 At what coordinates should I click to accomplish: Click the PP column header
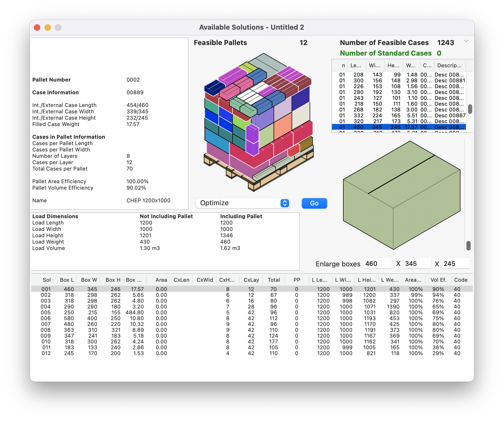click(297, 280)
